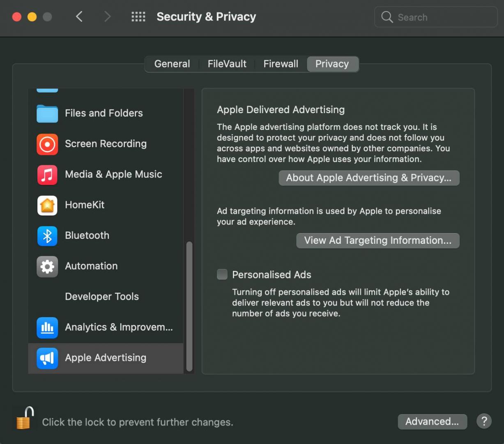The height and width of the screenshot is (444, 504).
Task: Show all preferences grid icon
Action: pos(138,17)
